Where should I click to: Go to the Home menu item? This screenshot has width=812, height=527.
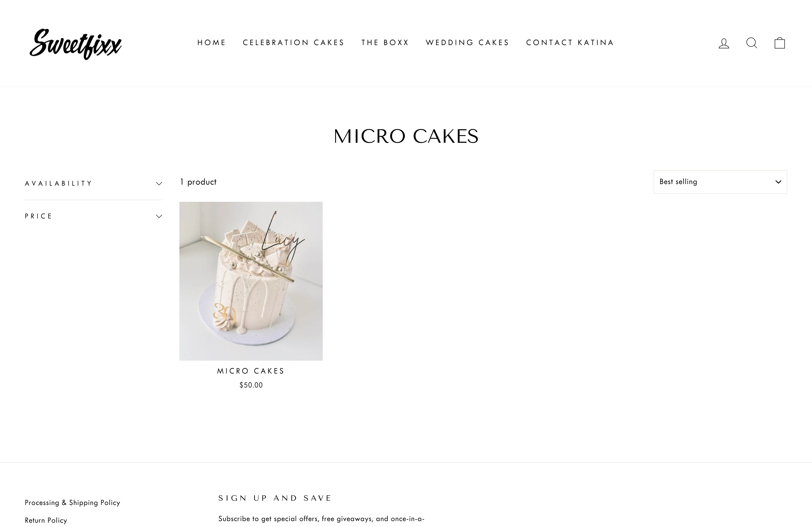[x=212, y=43]
